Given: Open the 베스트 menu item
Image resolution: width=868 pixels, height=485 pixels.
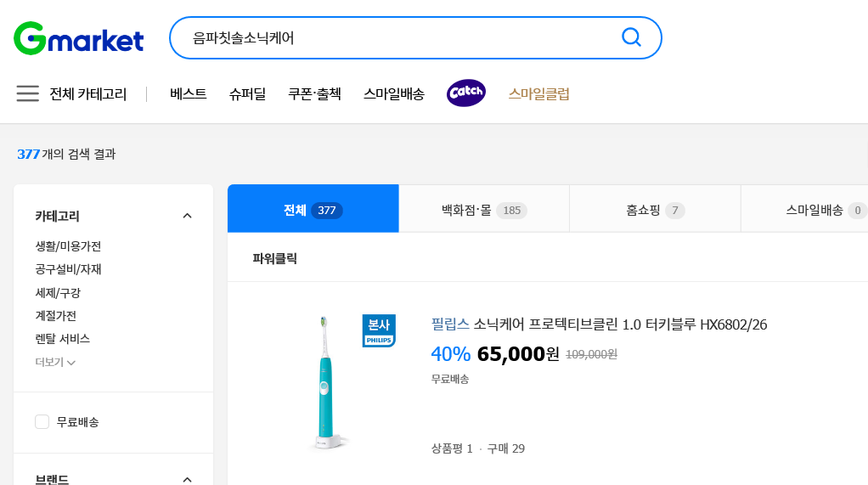Looking at the screenshot, I should 188,94.
